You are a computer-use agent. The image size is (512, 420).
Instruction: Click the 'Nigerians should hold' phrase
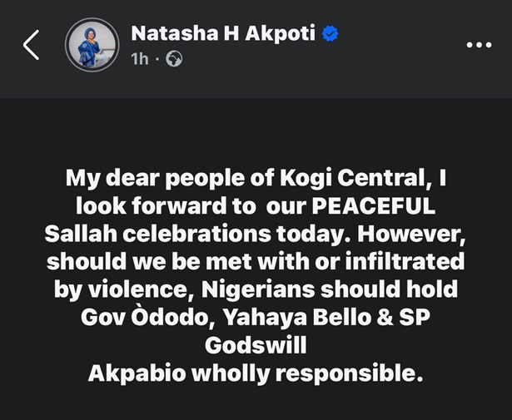[330, 289]
